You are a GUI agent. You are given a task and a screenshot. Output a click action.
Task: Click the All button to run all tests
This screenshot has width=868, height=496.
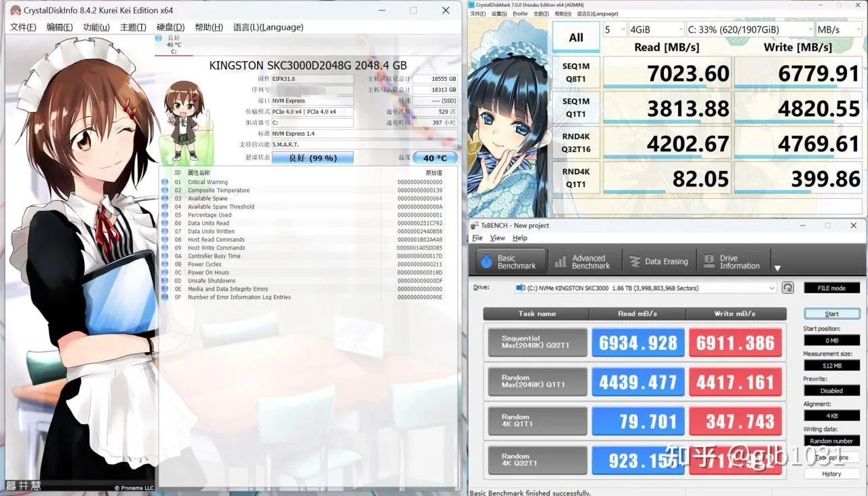576,37
